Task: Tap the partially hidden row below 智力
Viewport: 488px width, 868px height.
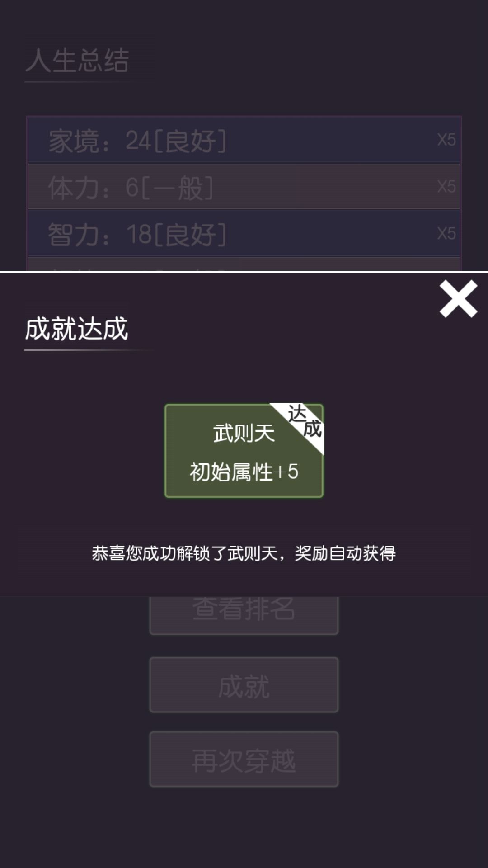Action: [244, 265]
